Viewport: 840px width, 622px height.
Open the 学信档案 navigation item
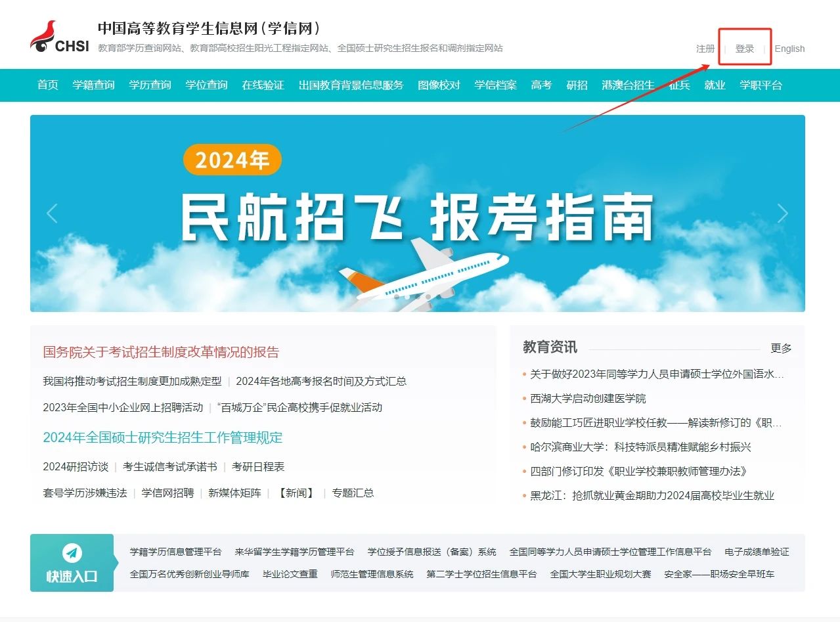click(495, 85)
